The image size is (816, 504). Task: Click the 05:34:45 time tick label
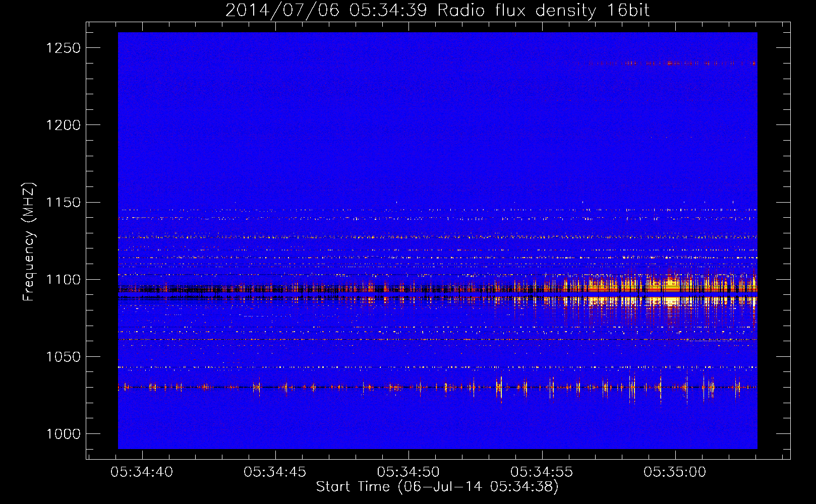coord(275,472)
